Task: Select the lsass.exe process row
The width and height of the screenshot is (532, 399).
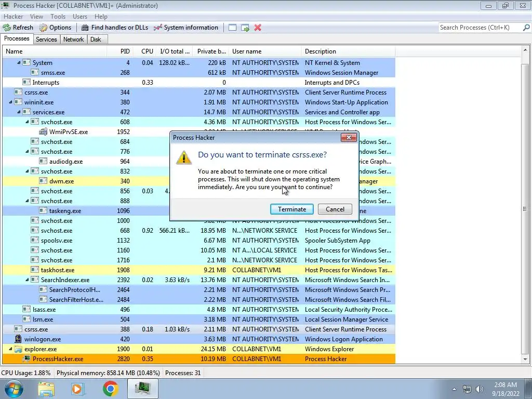Action: [199, 310]
